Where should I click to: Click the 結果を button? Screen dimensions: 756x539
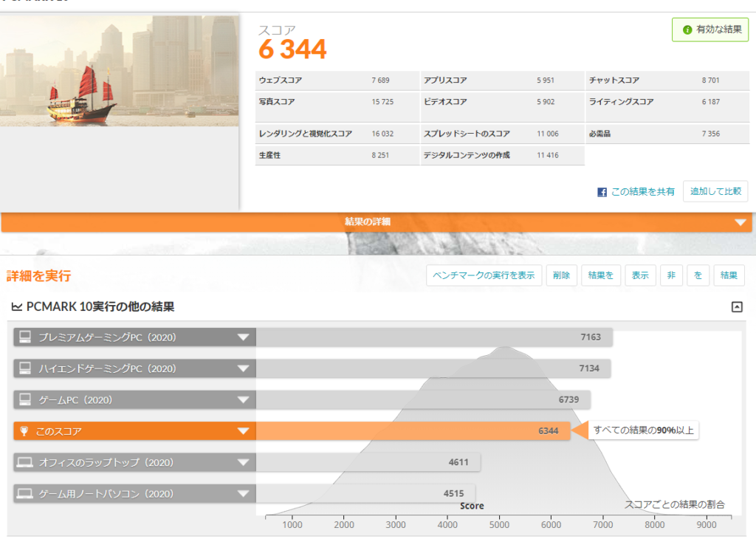600,275
